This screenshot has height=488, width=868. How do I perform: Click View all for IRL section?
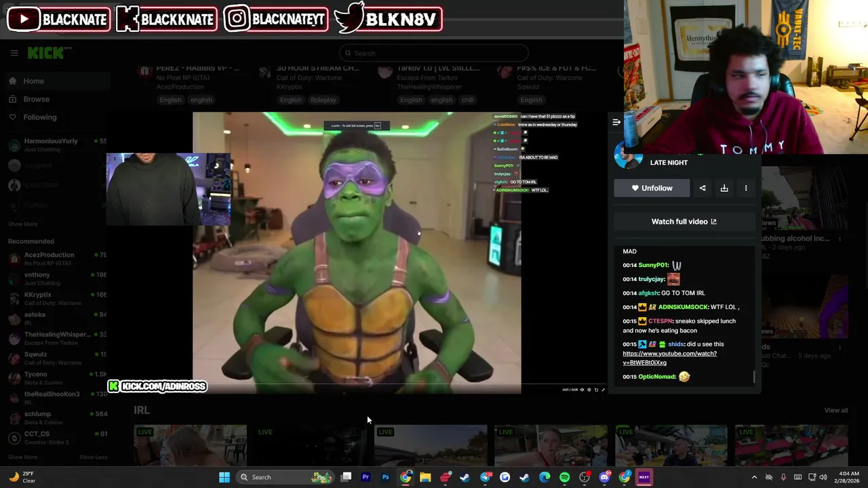(835, 411)
